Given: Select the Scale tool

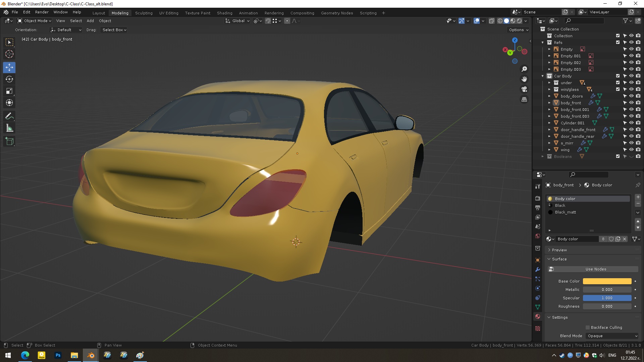Looking at the screenshot, I should click(9, 91).
